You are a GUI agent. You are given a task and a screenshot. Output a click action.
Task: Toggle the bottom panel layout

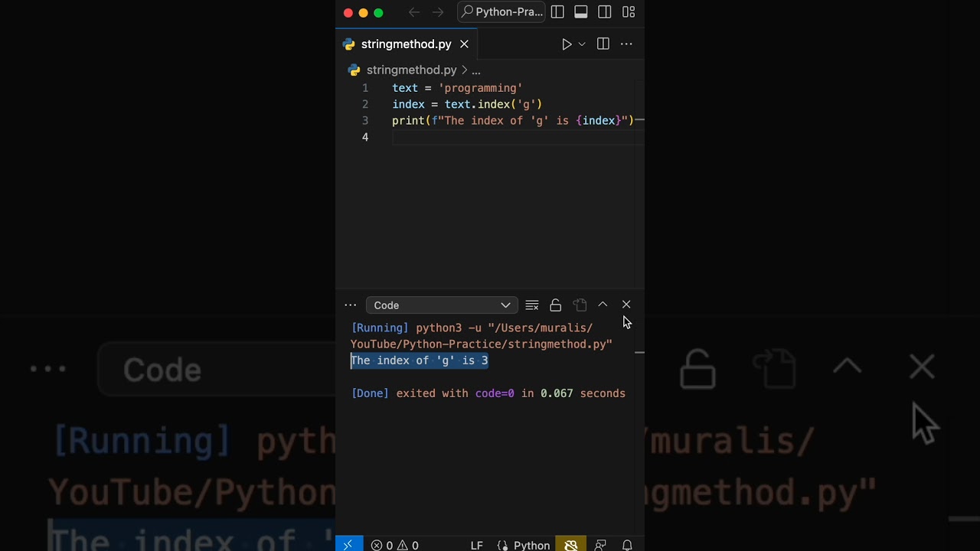pyautogui.click(x=581, y=12)
